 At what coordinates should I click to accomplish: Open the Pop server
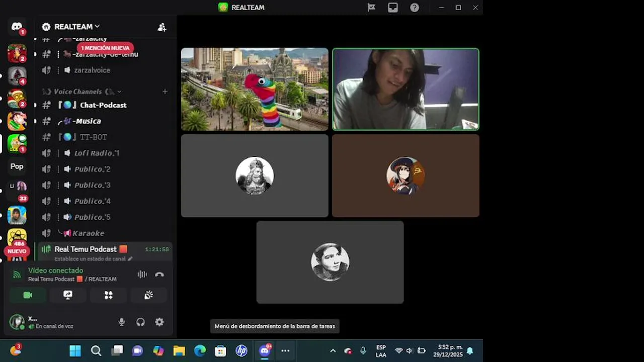[x=17, y=166]
